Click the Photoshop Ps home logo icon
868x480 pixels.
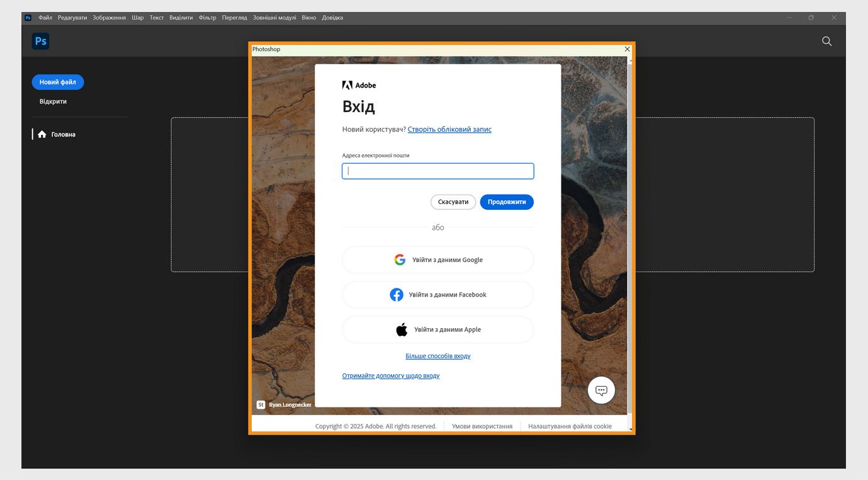point(40,41)
